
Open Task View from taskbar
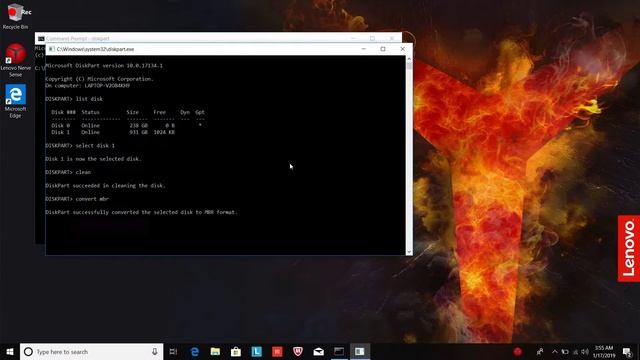[x=173, y=351]
